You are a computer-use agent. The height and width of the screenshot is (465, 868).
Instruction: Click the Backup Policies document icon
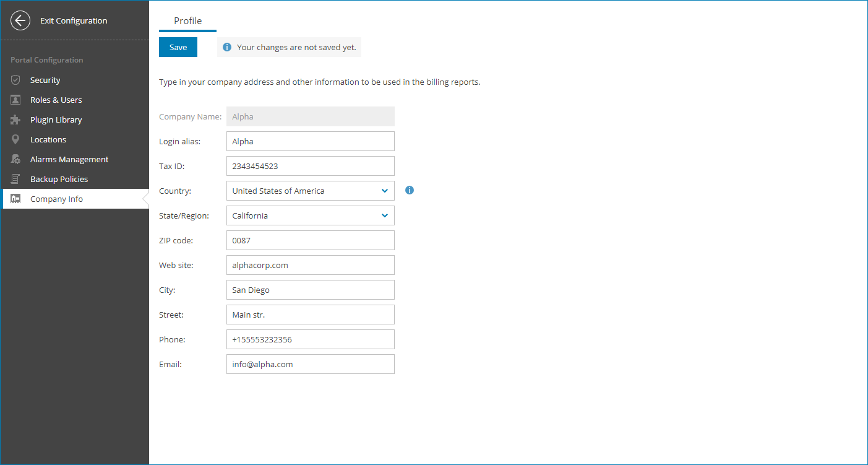click(16, 179)
